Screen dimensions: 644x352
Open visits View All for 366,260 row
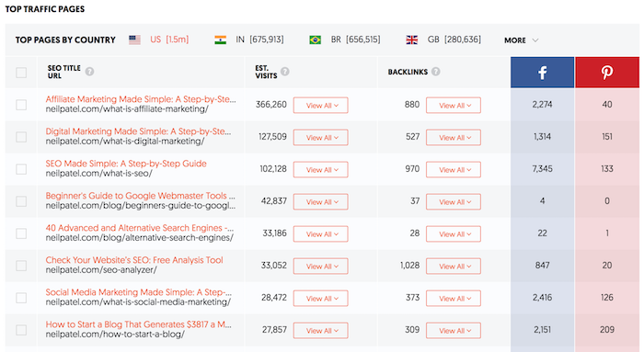tap(320, 105)
